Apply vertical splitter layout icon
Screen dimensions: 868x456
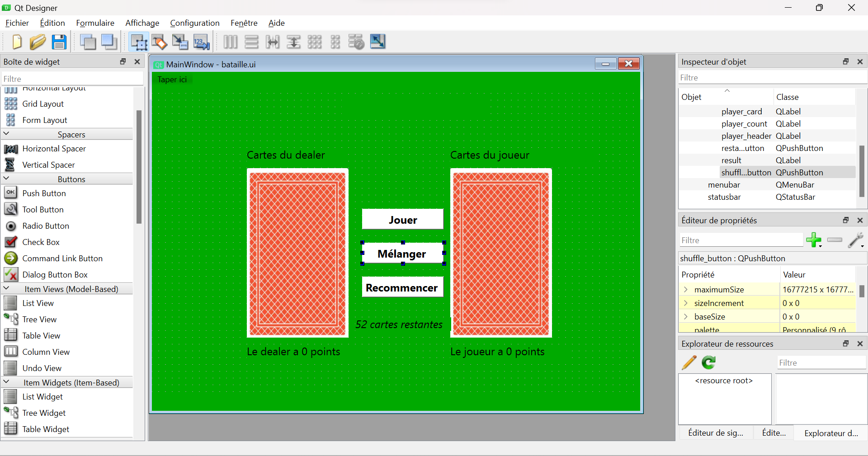pyautogui.click(x=294, y=42)
